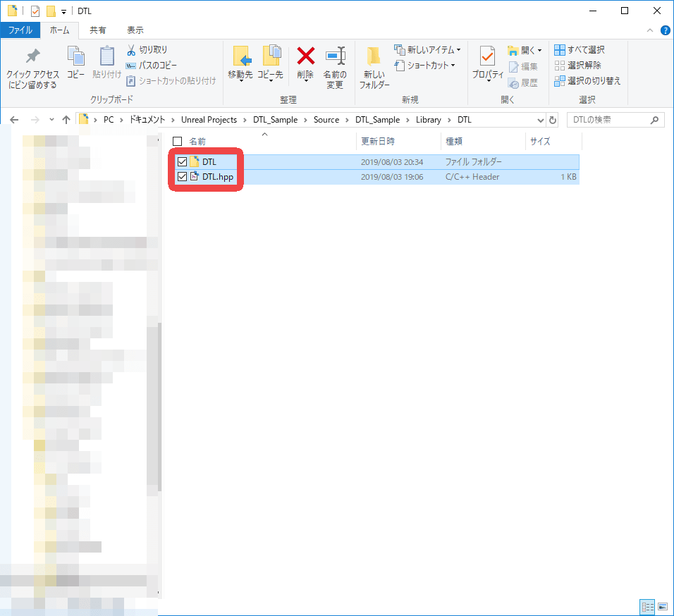Click the DTL search input box
The image size is (674, 616).
609,120
